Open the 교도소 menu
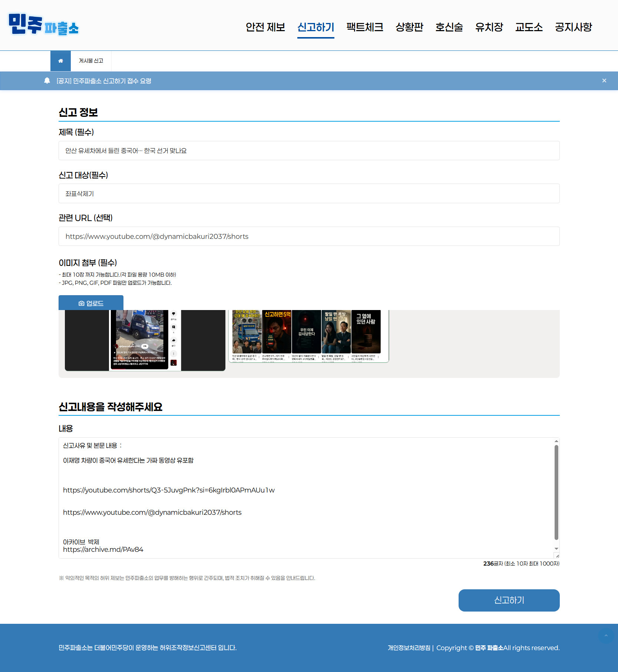 529,27
